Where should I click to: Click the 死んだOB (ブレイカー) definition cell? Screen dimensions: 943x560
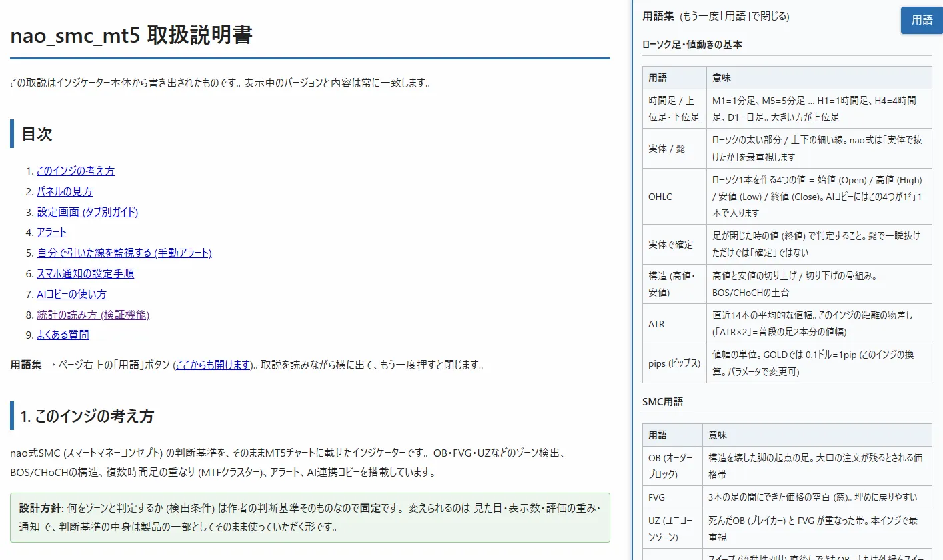point(817,529)
